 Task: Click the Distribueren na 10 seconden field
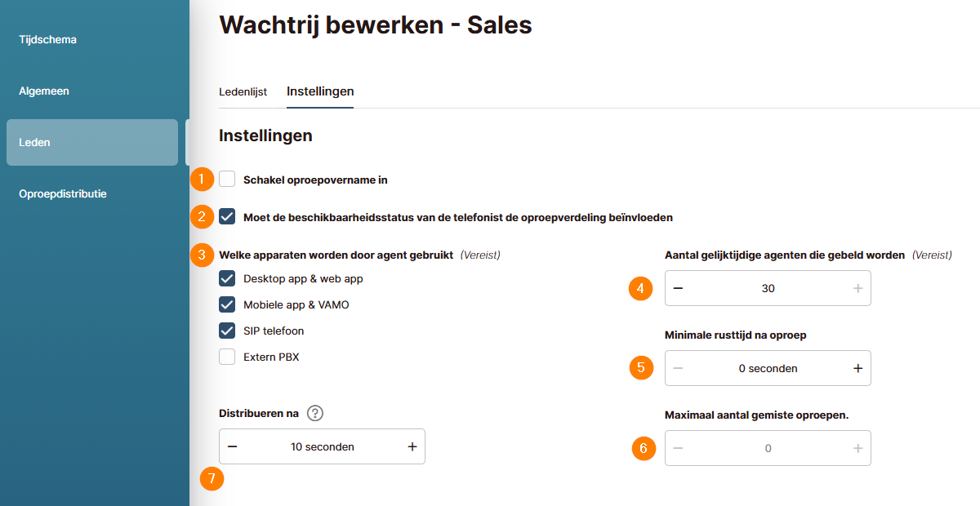pyautogui.click(x=323, y=446)
